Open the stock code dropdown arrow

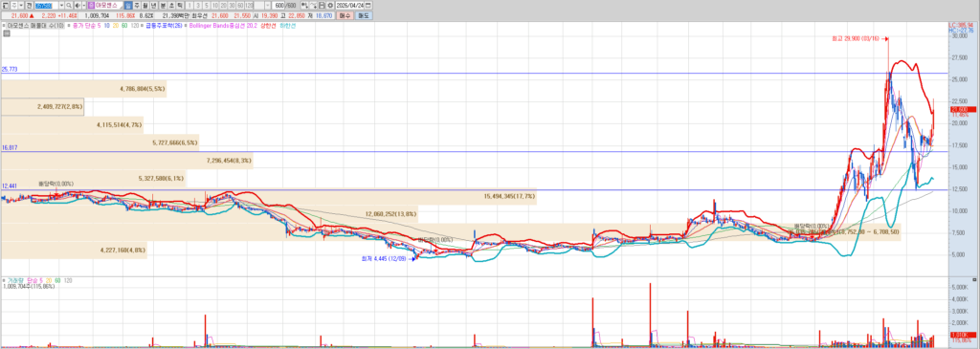coord(61,5)
